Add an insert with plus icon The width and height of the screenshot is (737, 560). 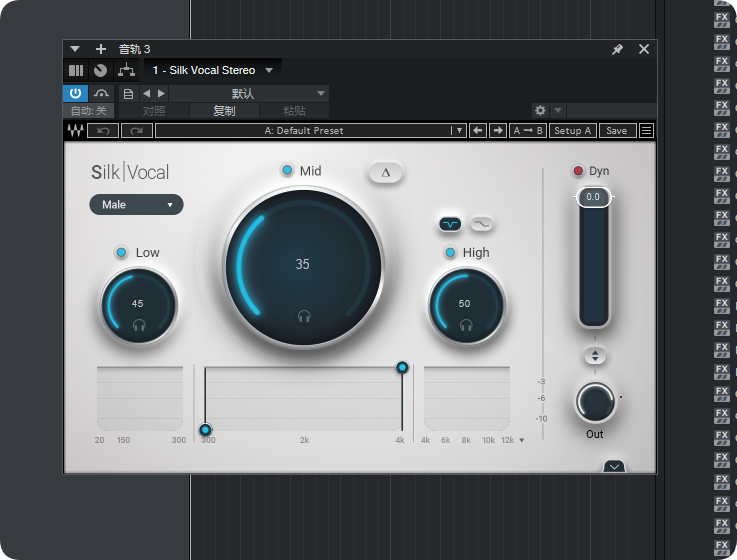coord(101,49)
